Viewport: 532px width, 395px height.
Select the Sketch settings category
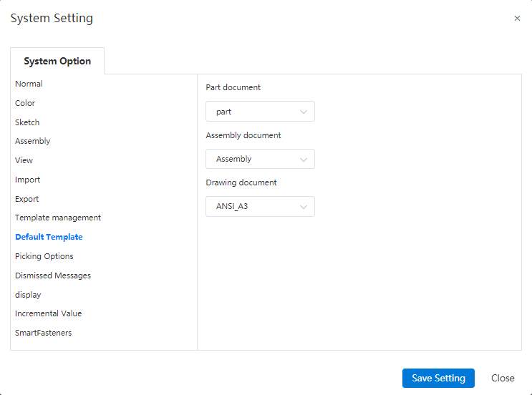(27, 122)
